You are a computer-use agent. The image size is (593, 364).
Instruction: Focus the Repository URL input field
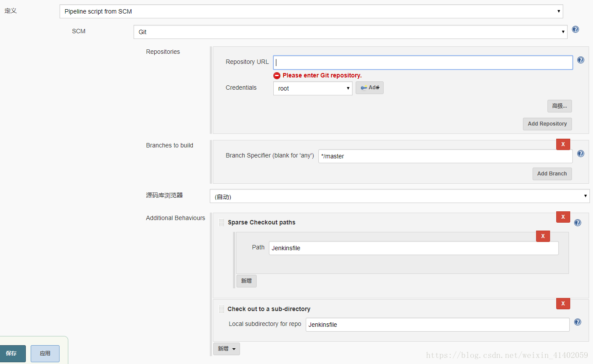click(x=423, y=63)
